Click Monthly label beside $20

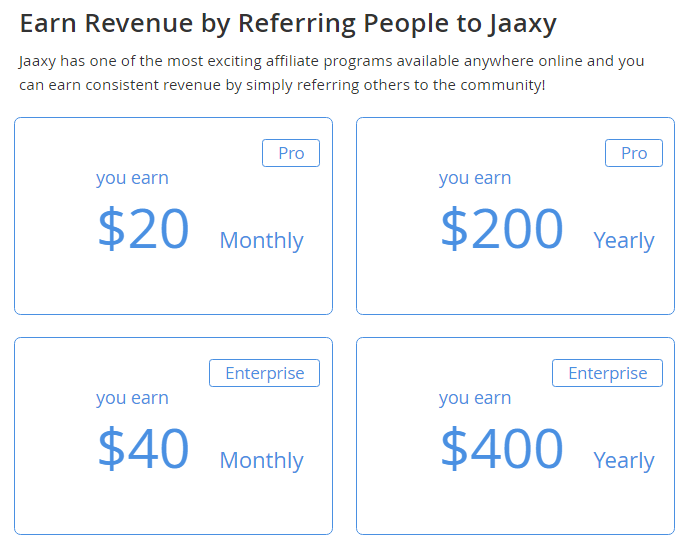261,241
